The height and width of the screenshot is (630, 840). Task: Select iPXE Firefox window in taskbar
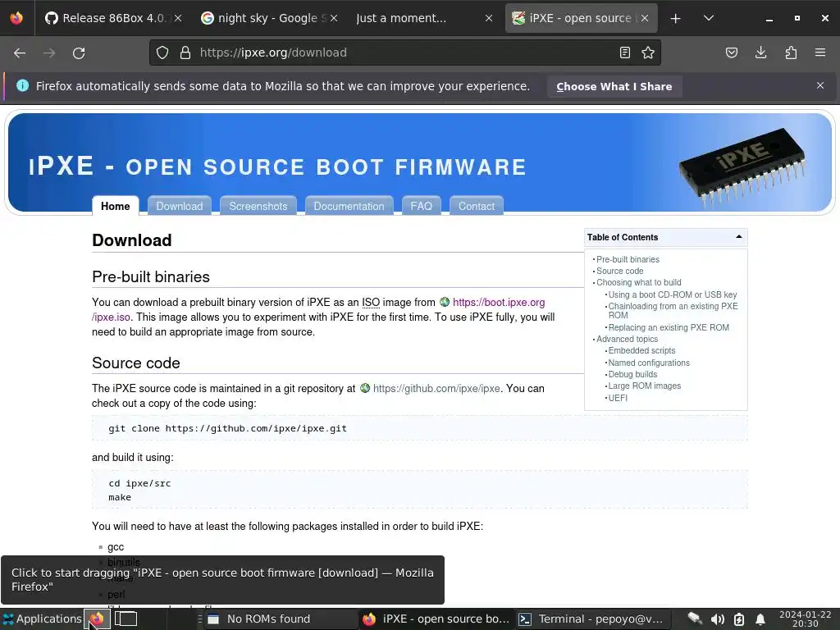436,619
